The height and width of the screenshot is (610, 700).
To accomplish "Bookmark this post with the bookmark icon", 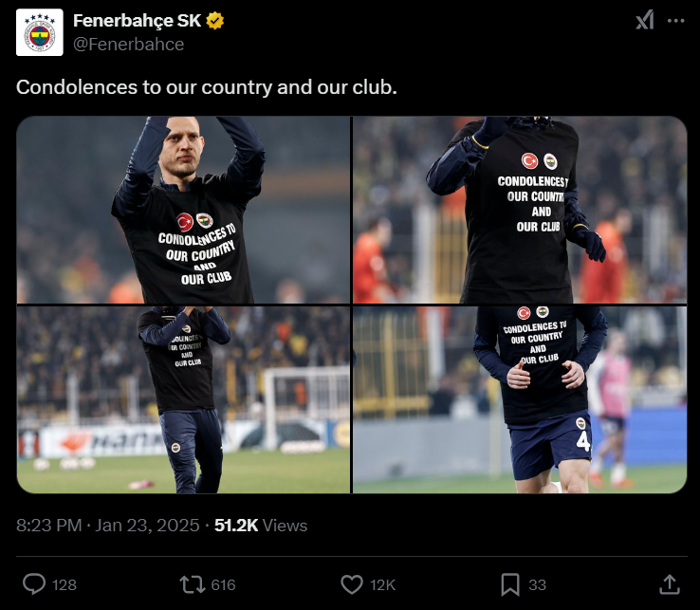I will point(510,583).
